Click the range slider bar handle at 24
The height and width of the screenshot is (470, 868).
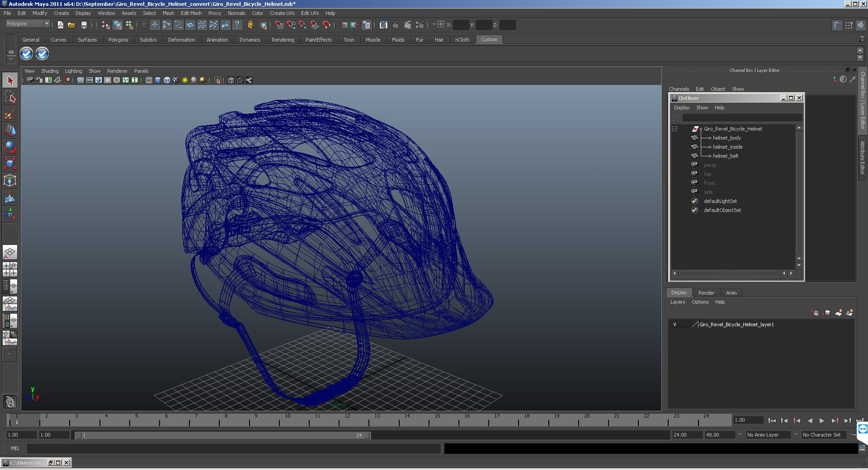point(368,435)
